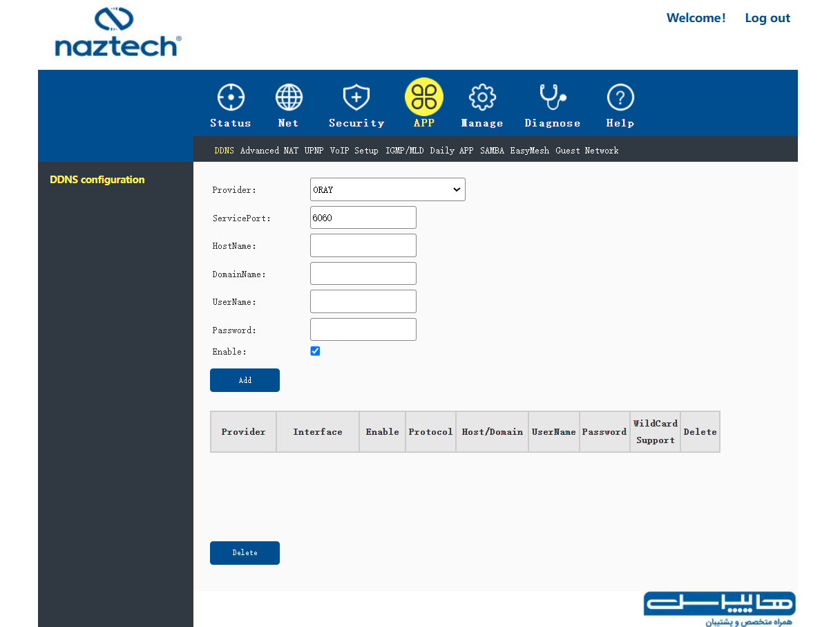This screenshot has height=627, width=840.
Task: Switch to the DDNS submenu tab
Action: pyautogui.click(x=225, y=151)
